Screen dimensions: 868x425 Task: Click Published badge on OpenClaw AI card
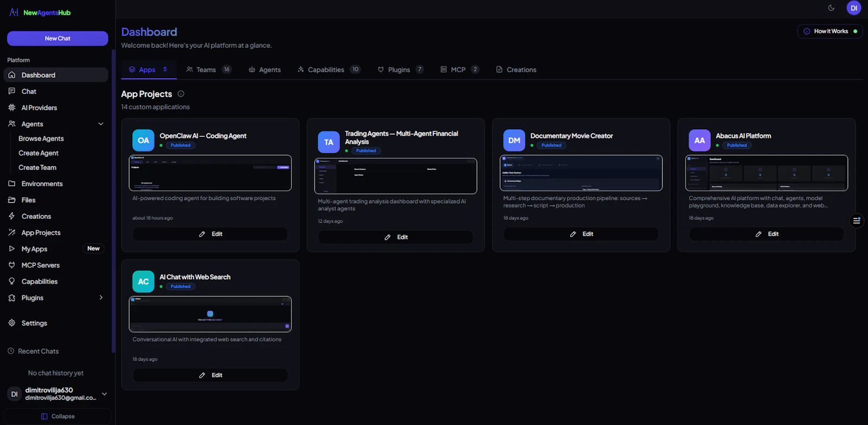pos(181,145)
